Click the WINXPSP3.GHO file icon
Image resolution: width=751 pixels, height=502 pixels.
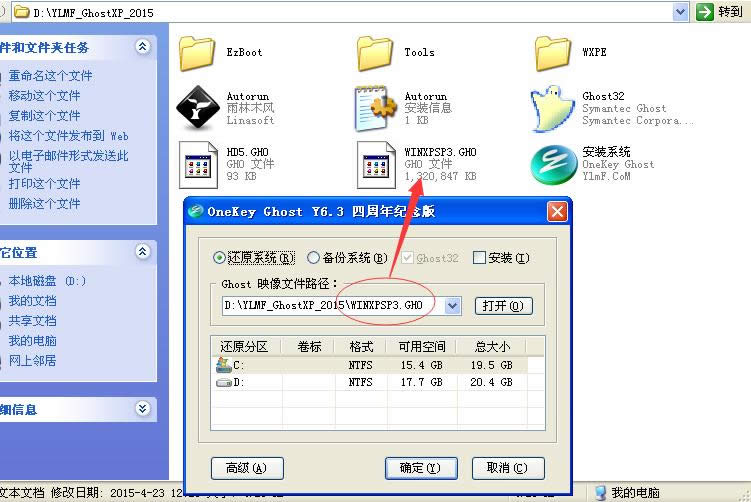(x=376, y=165)
